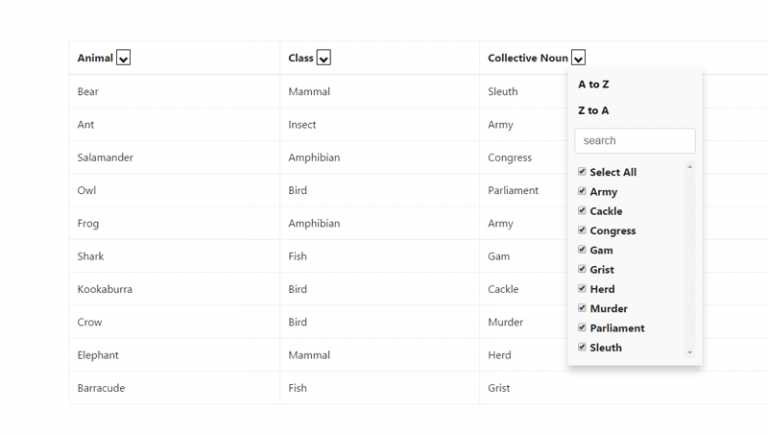Click the Salamander table cell
Image resolution: width=768 pixels, height=435 pixels.
coord(105,157)
